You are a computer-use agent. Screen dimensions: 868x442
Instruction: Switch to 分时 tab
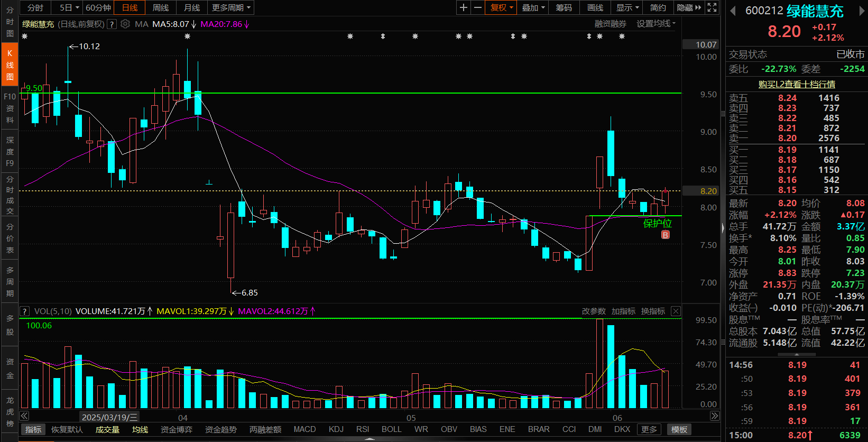[35, 7]
